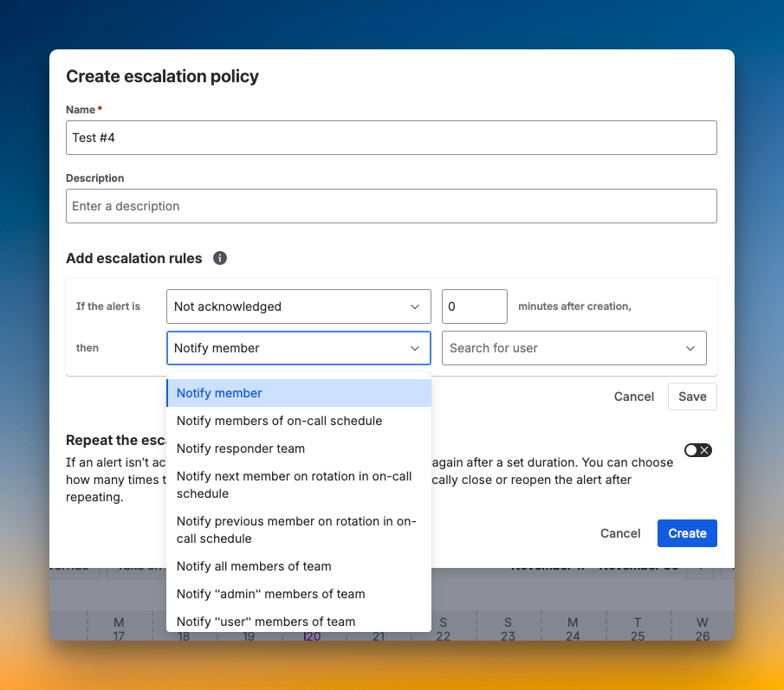Image resolution: width=784 pixels, height=690 pixels.
Task: Open the Search for user combobox
Action: coord(574,347)
